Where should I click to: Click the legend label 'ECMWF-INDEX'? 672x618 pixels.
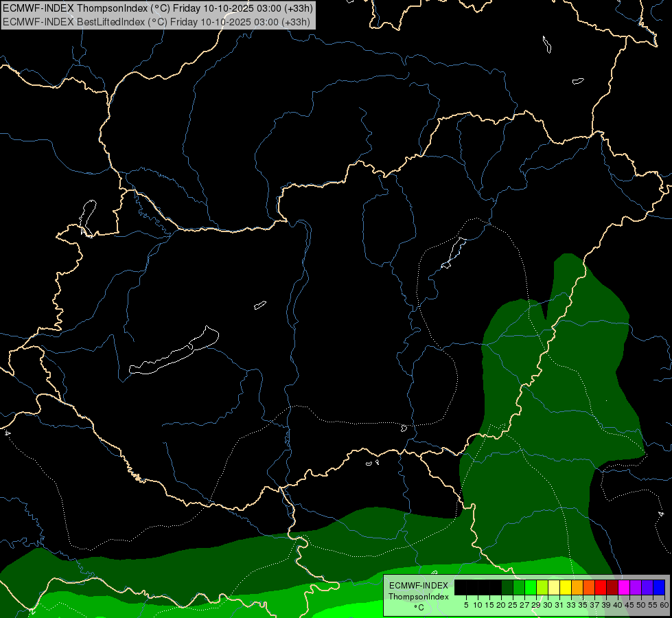(x=418, y=586)
